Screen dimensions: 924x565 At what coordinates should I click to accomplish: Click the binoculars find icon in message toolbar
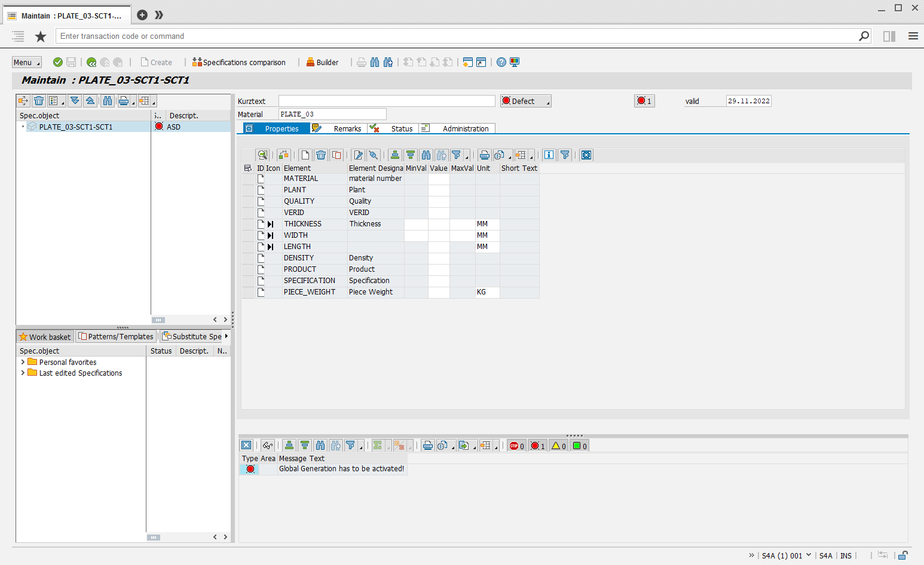(x=320, y=446)
